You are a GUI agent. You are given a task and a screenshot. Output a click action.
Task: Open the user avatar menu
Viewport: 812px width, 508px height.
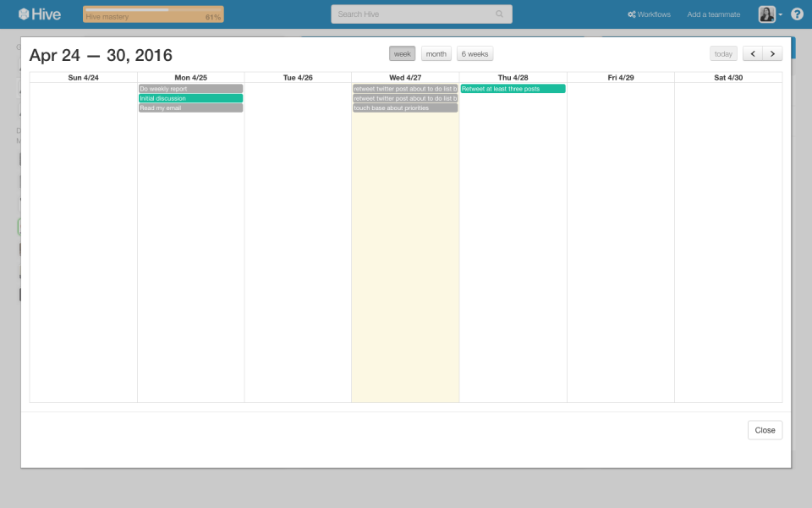[767, 14]
